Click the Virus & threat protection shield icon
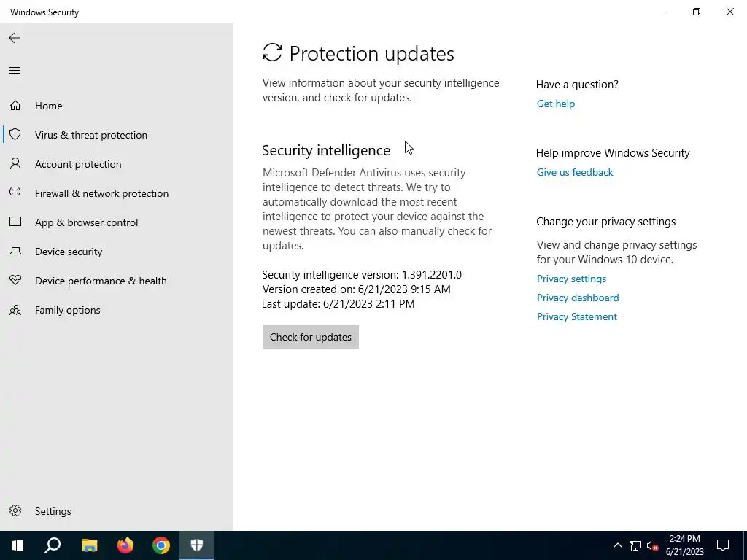The height and width of the screenshot is (560, 747). [x=15, y=134]
